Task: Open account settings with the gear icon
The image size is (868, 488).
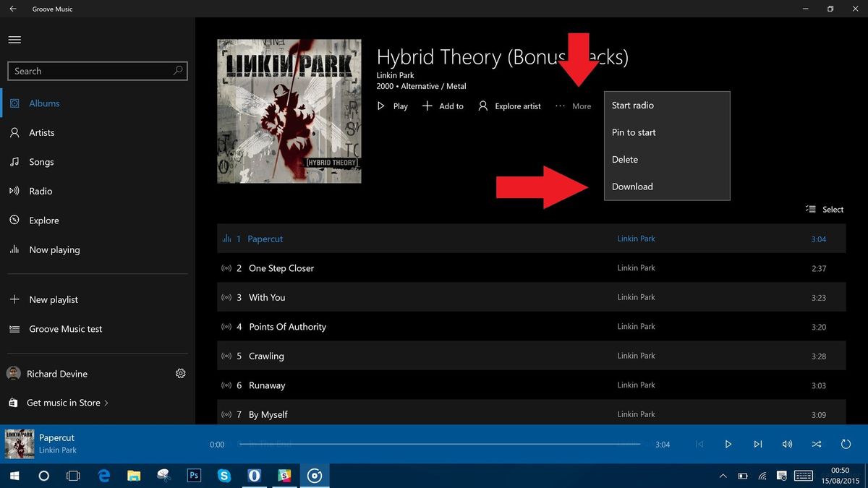Action: pyautogui.click(x=180, y=373)
